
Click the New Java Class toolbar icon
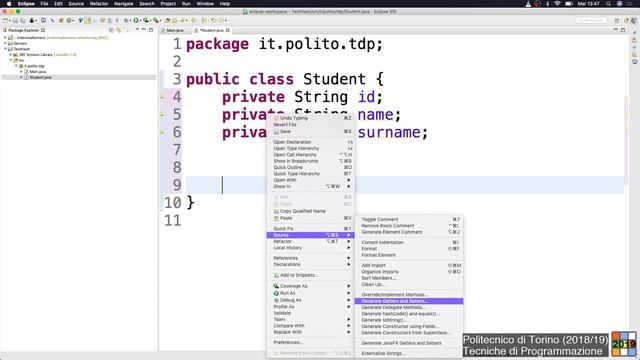[x=69, y=20]
